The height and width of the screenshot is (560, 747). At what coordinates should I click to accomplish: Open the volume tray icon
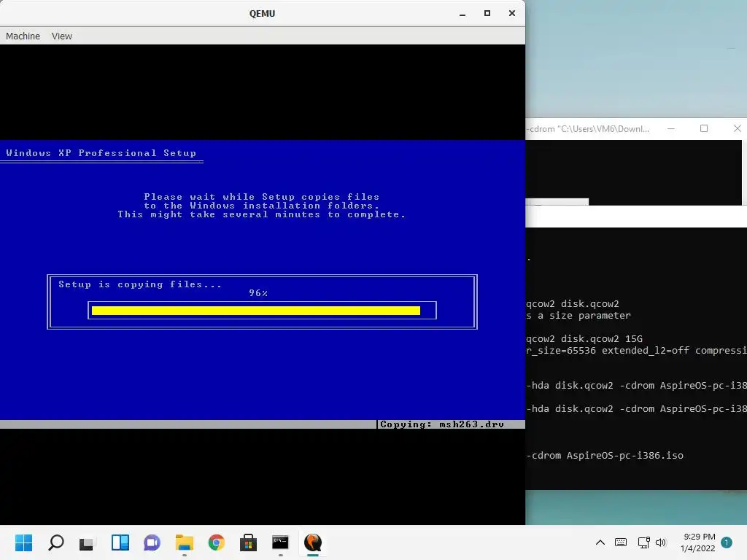click(x=661, y=542)
